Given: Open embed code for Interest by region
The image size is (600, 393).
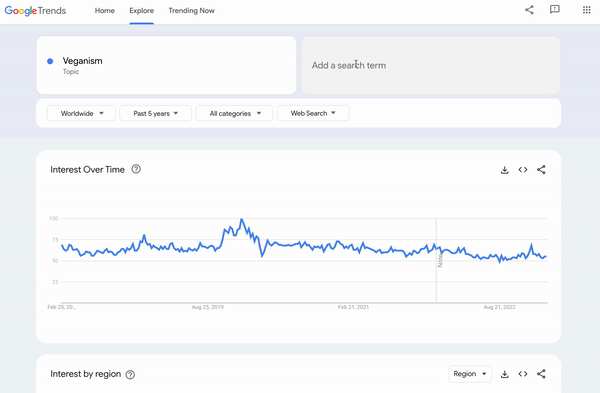Looking at the screenshot, I should click(x=523, y=374).
